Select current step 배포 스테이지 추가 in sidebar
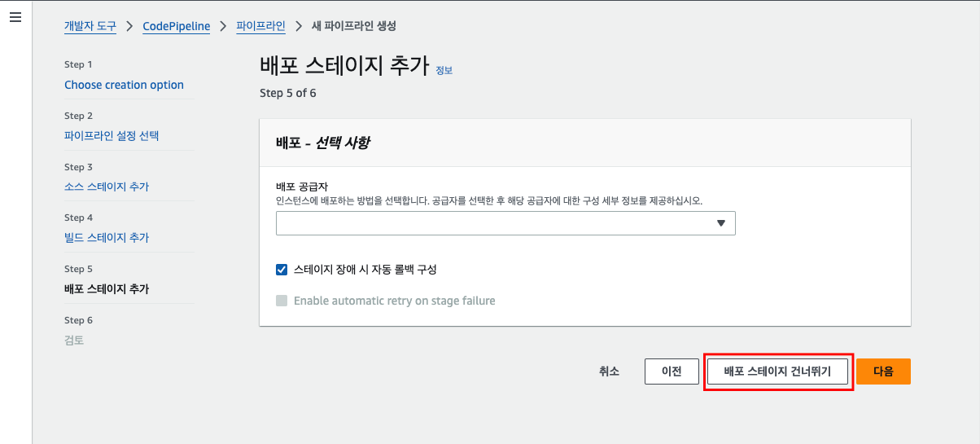The width and height of the screenshot is (980, 444). tap(107, 288)
